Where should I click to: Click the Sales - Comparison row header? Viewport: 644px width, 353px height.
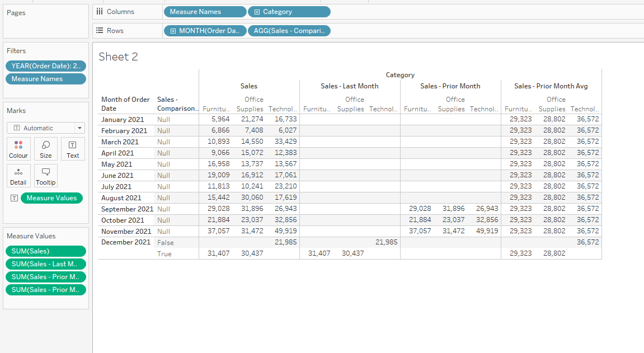coord(177,104)
